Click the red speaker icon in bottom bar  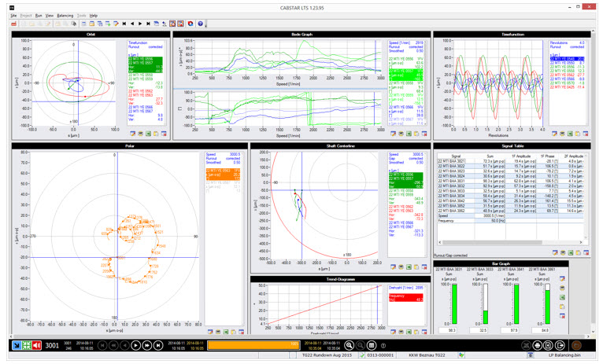coord(37,345)
